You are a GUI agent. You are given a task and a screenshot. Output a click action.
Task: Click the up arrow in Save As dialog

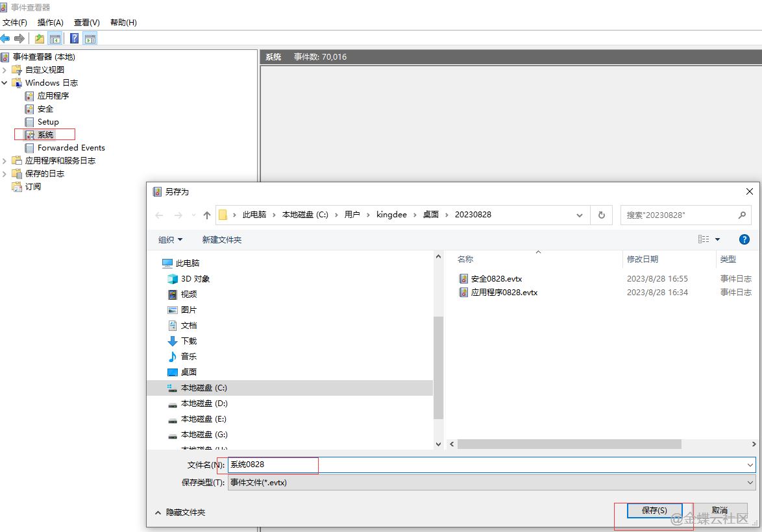coord(207,215)
